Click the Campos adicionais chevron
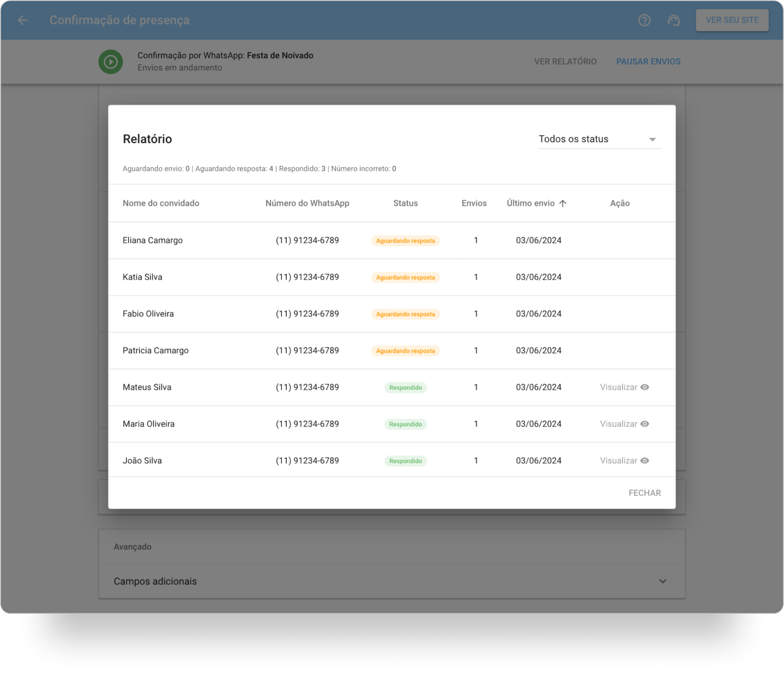The height and width of the screenshot is (675, 784). point(663,581)
